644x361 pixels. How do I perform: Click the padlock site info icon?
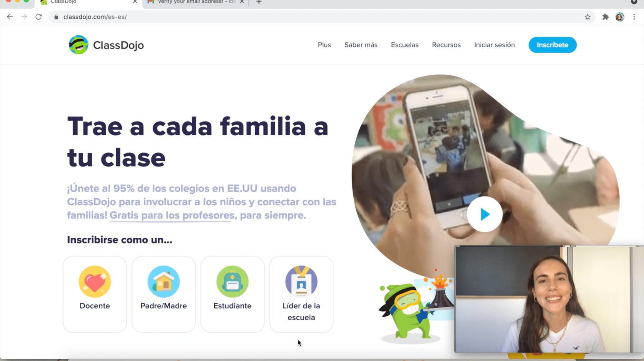56,17
